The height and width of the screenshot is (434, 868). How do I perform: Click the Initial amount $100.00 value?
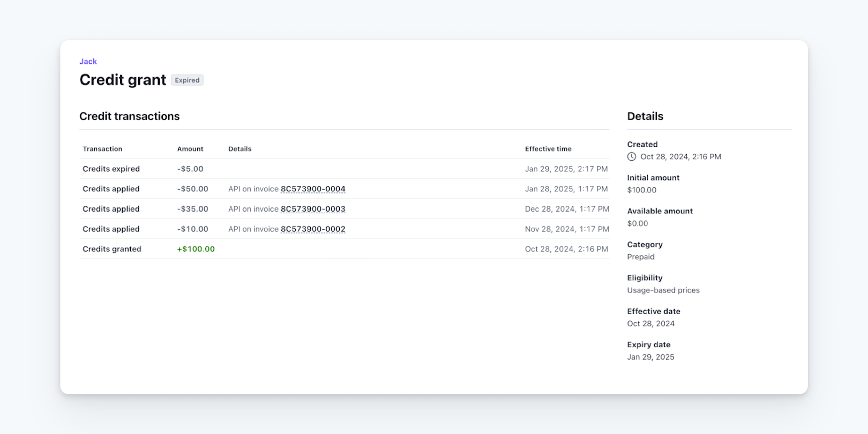pos(641,190)
